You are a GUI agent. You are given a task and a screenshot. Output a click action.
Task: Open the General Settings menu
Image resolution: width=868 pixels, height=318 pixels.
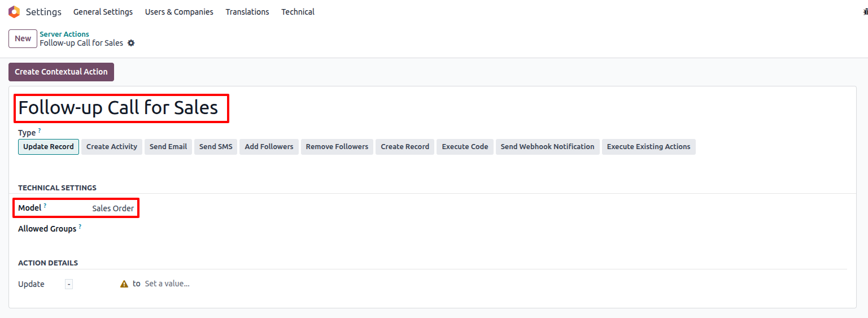click(103, 12)
